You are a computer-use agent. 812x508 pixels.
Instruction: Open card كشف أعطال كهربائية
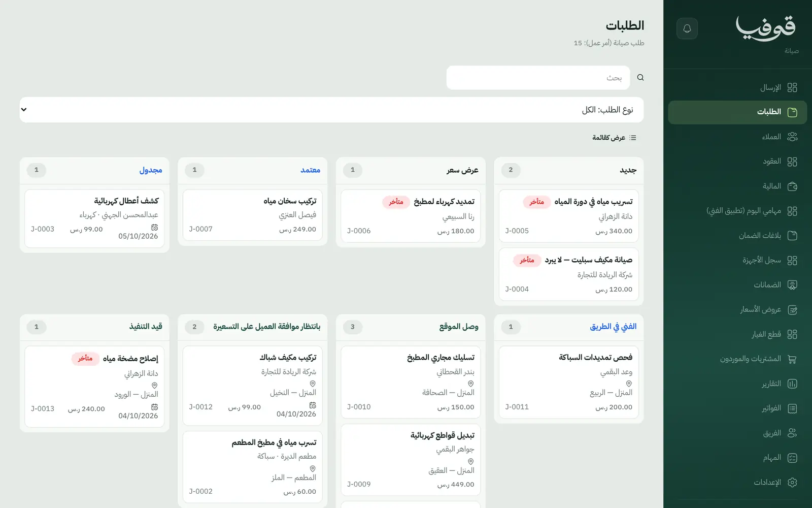(x=94, y=218)
